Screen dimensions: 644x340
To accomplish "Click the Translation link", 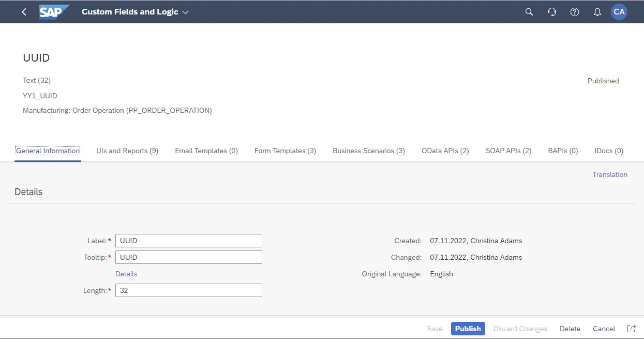I will pyautogui.click(x=610, y=174).
